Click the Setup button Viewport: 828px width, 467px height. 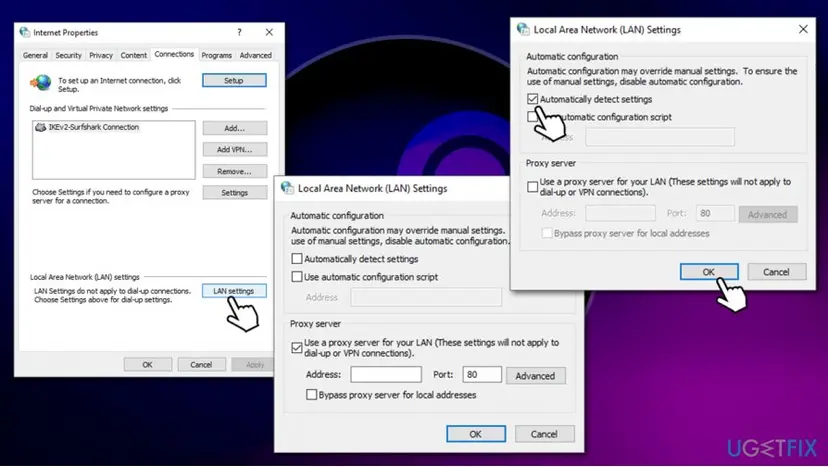[x=234, y=80]
